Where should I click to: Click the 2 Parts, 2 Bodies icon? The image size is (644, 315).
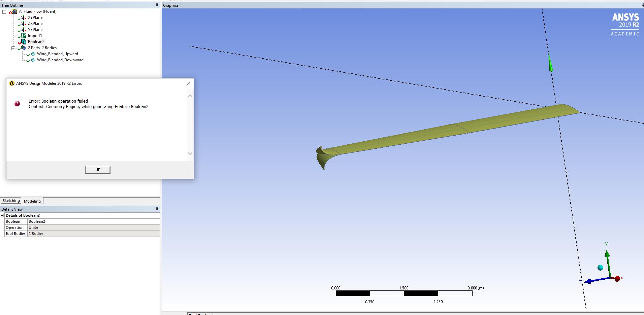tap(24, 48)
